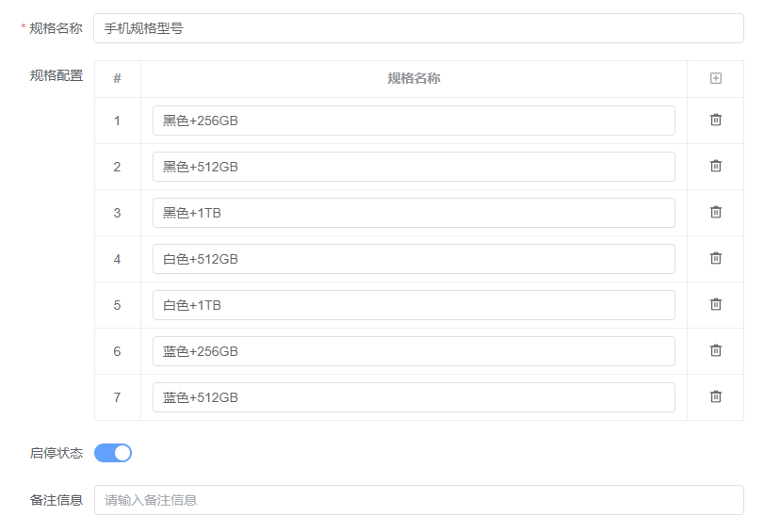Click the row 6 input 蓝色+256GB
The width and height of the screenshot is (780, 532).
(x=414, y=351)
